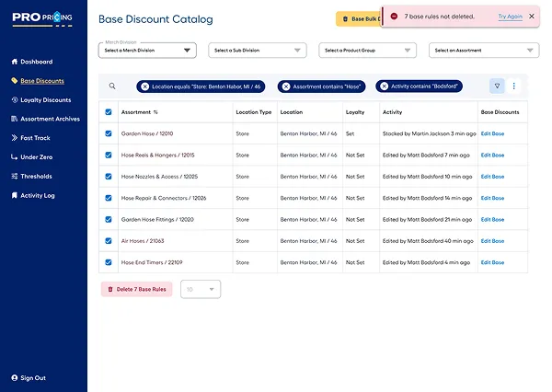Click the Activity column header
The image size is (552, 392).
392,112
